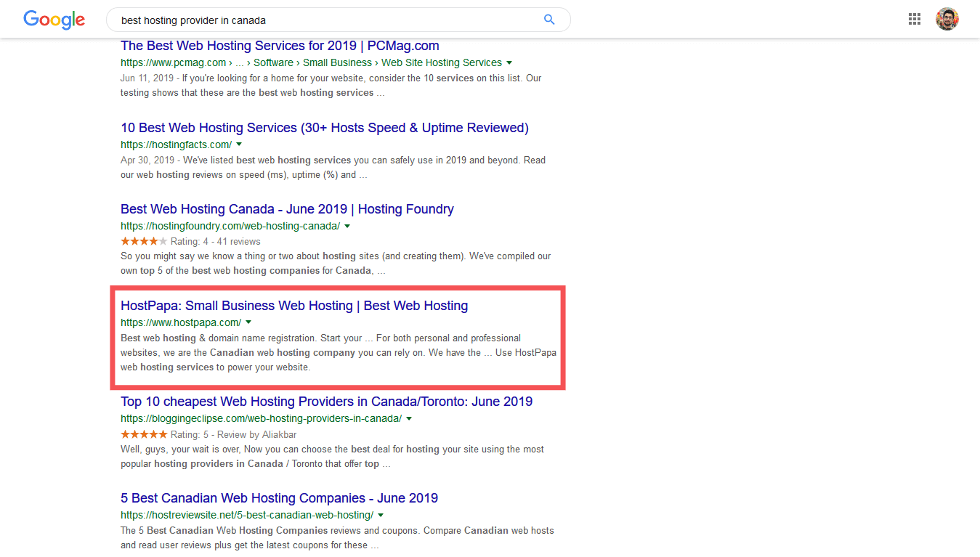Expand dropdown arrow next to hostingfoundry.com URL

(347, 226)
